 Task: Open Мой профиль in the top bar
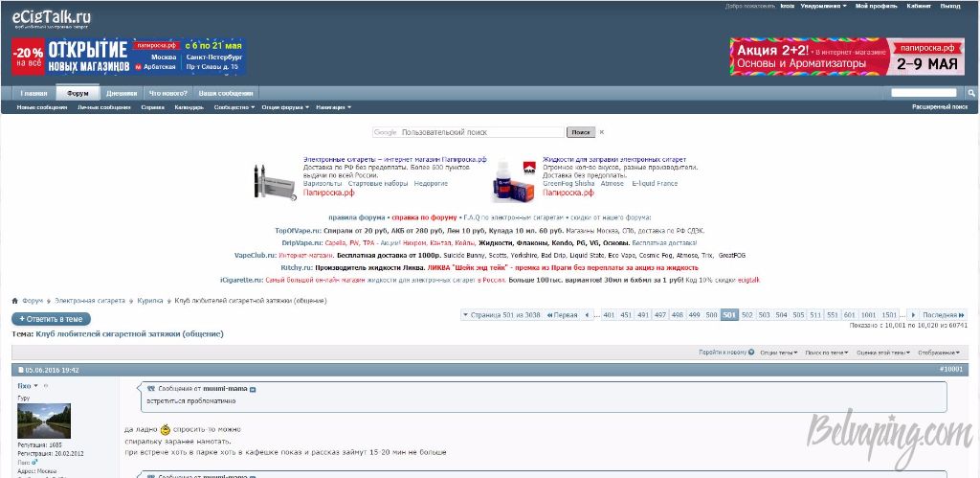tap(877, 6)
